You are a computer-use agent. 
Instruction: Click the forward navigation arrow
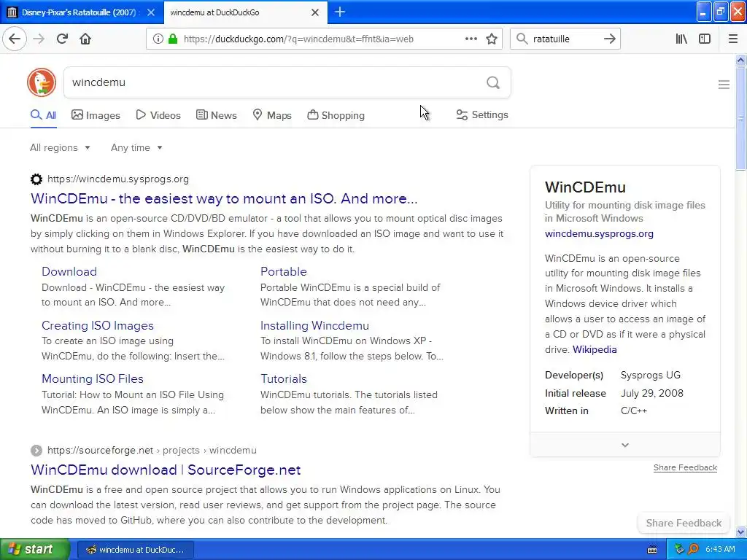[x=39, y=39]
